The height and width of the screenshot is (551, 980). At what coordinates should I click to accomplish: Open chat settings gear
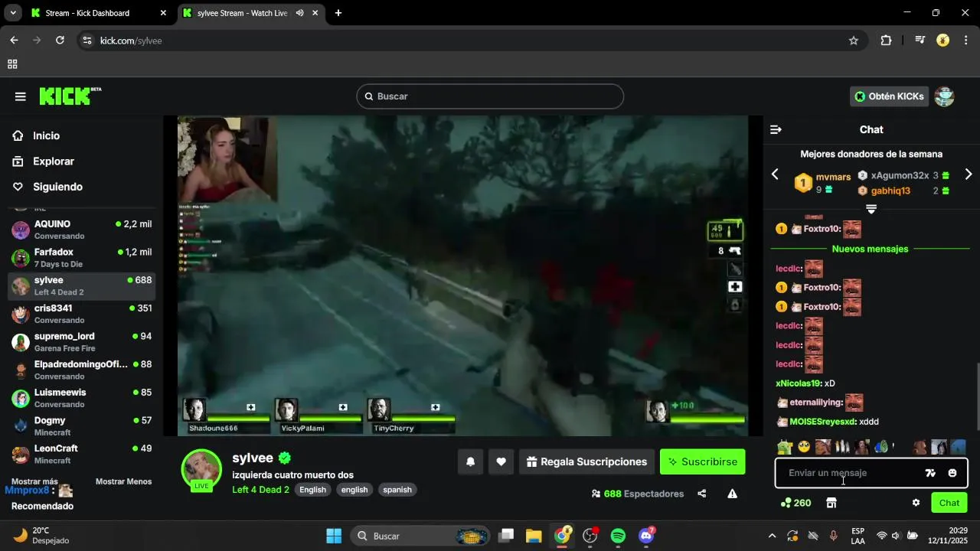(916, 503)
